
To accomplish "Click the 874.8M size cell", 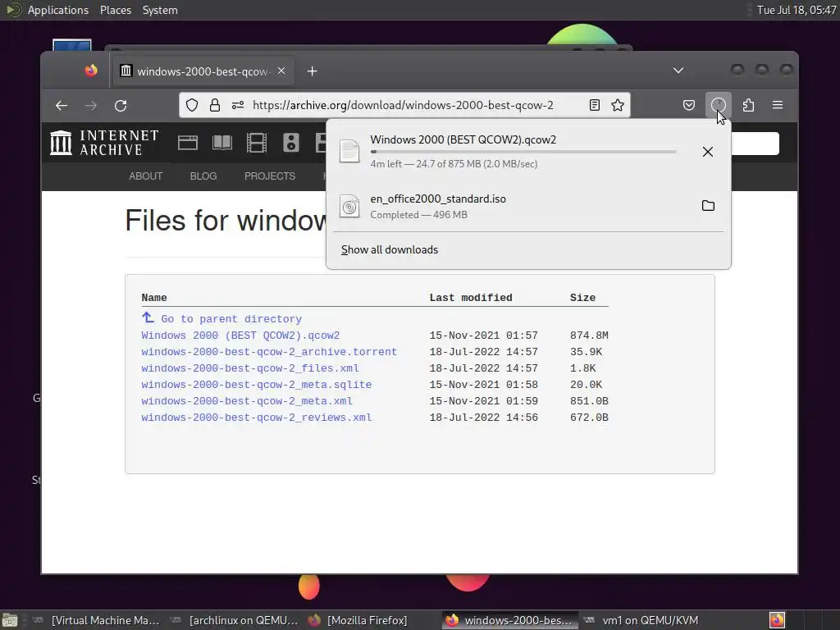I will (x=589, y=336).
